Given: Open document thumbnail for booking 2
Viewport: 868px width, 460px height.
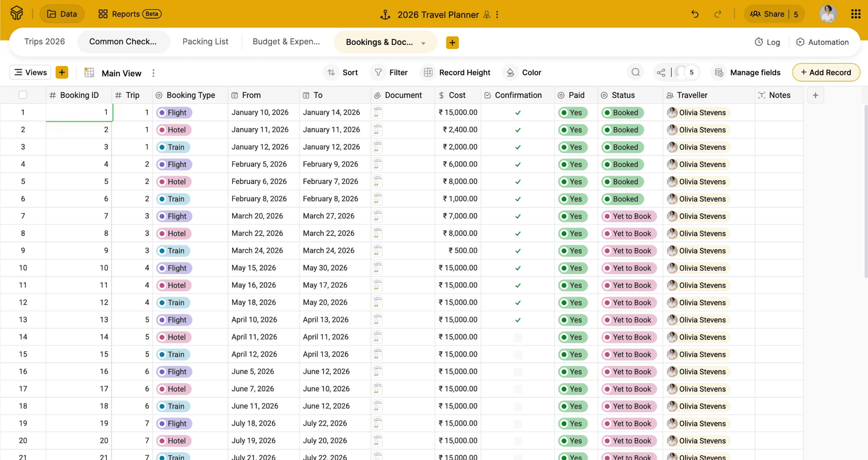Looking at the screenshot, I should tap(378, 130).
